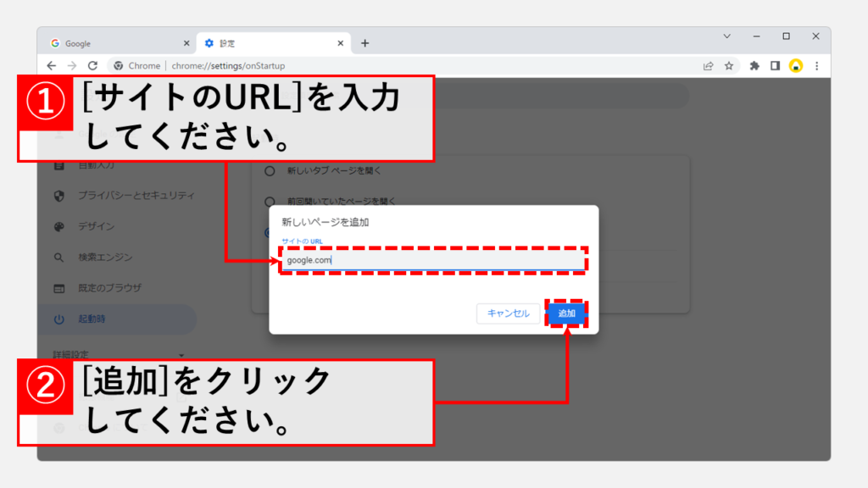Open the Chrome three-dot menu
The image size is (868, 488).
[816, 65]
